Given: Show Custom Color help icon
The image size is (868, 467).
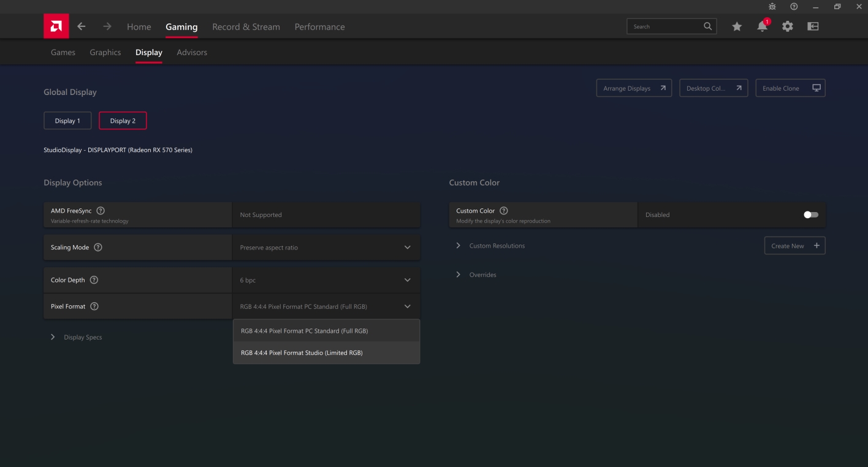Looking at the screenshot, I should (x=504, y=211).
